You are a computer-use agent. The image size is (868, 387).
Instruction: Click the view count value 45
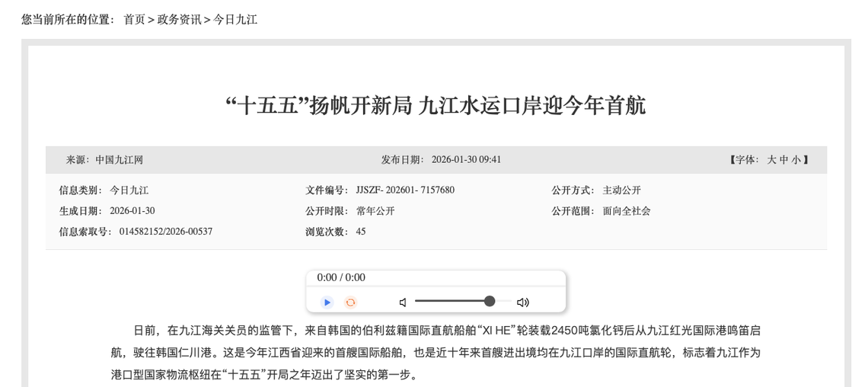(361, 232)
